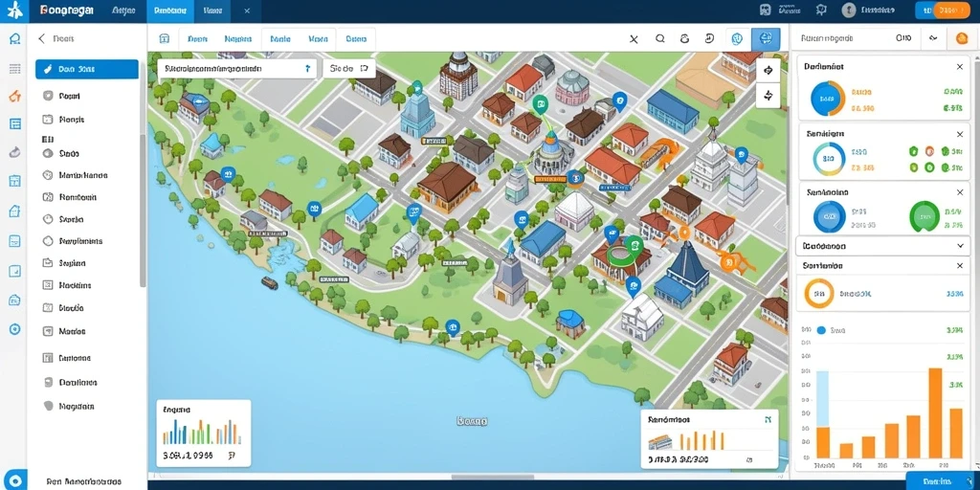This screenshot has width=980, height=490.
Task: Click the link text ending the side panel
Action: point(84,482)
